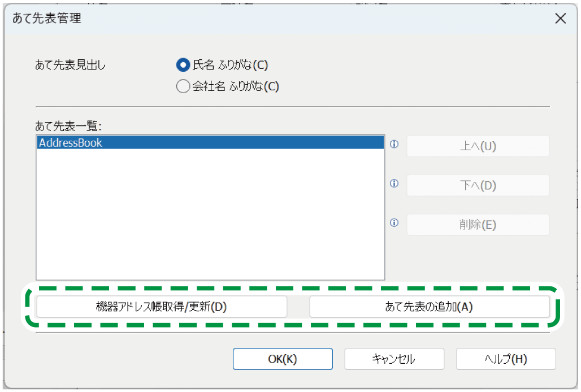Select AddressBook in the あて先表一覧 list
581x392 pixels.
pos(71,143)
